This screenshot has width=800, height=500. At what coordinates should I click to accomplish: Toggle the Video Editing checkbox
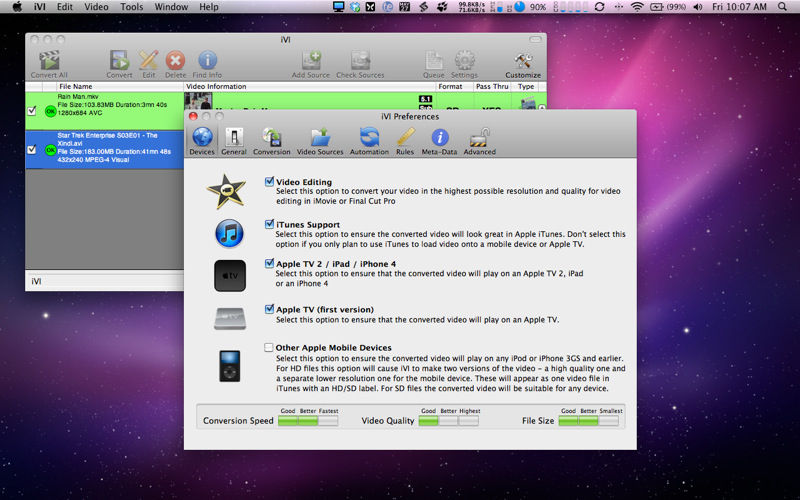tap(269, 181)
